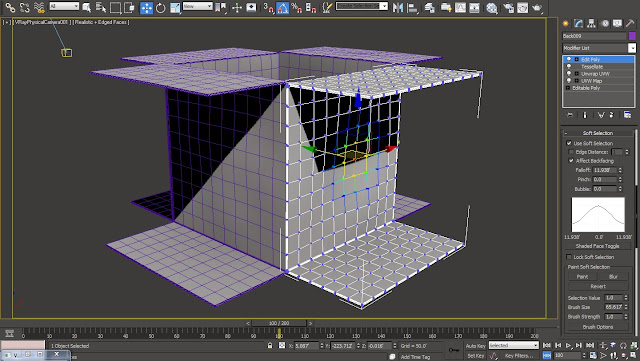The image size is (640, 361).
Task: Open the Hierarchy panel tab
Action: click(591, 24)
